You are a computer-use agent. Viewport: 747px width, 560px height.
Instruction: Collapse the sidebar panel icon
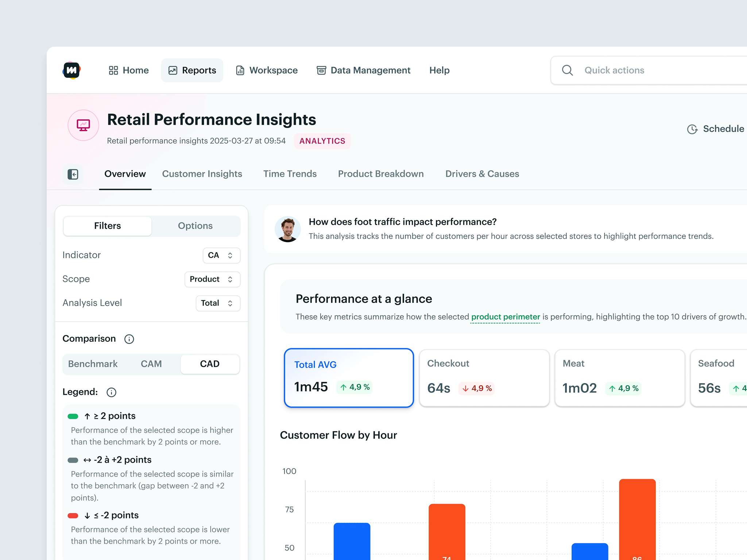[x=73, y=174]
